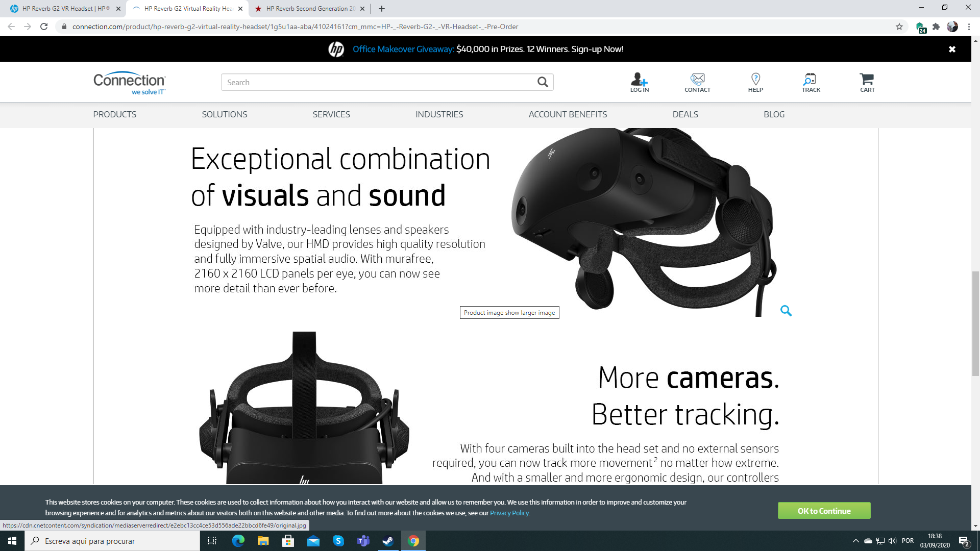Screen dimensions: 980x551
Task: Open the DEALS menu
Action: point(685,114)
